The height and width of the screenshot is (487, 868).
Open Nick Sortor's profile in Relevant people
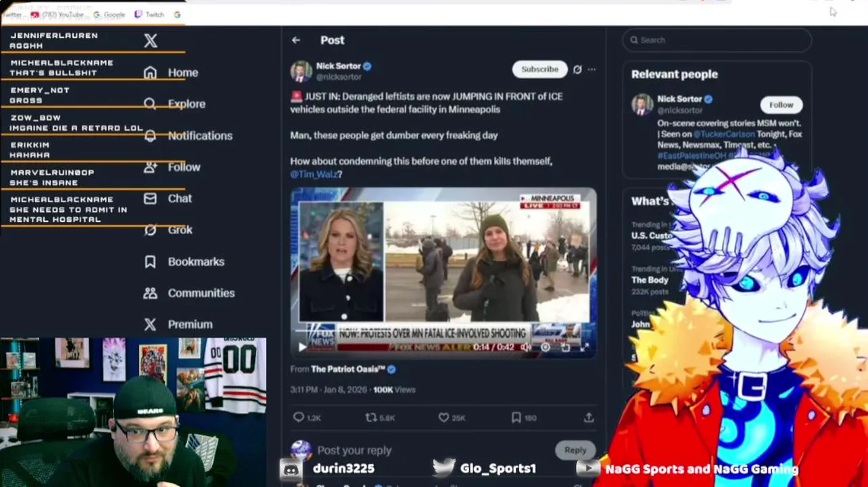click(x=679, y=99)
